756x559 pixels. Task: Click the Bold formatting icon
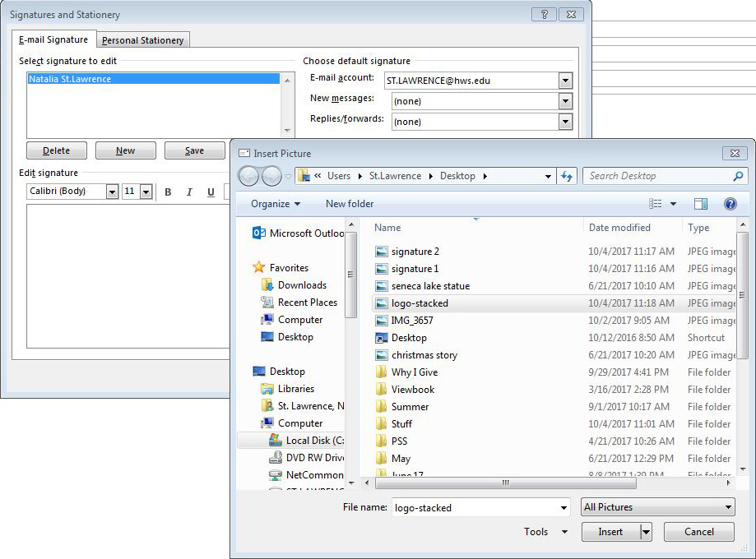click(x=168, y=192)
